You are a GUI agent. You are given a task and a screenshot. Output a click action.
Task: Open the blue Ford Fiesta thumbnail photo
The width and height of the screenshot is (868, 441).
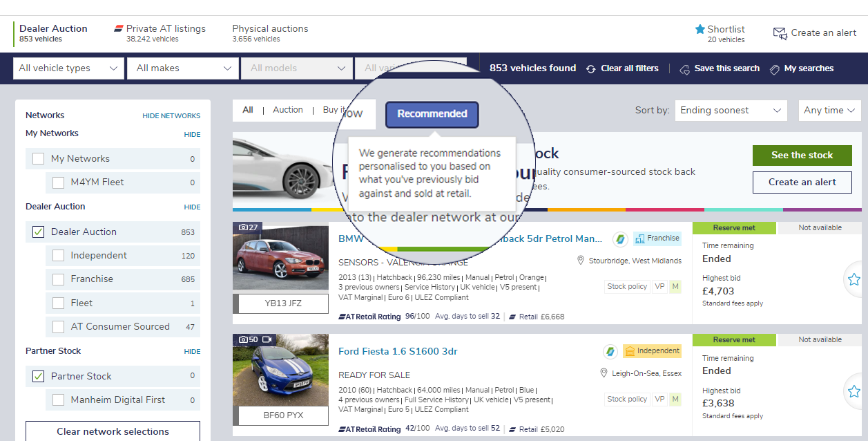click(281, 370)
